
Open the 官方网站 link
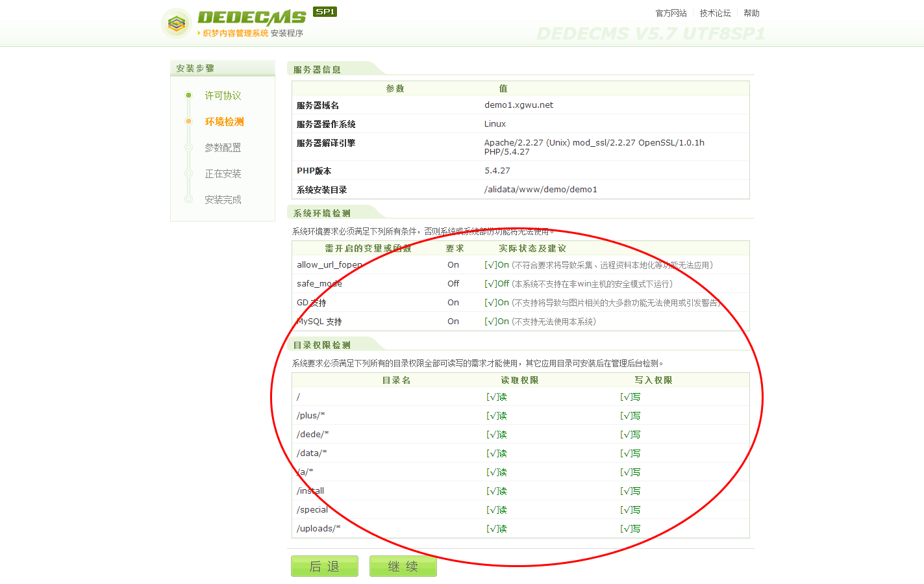coord(671,13)
